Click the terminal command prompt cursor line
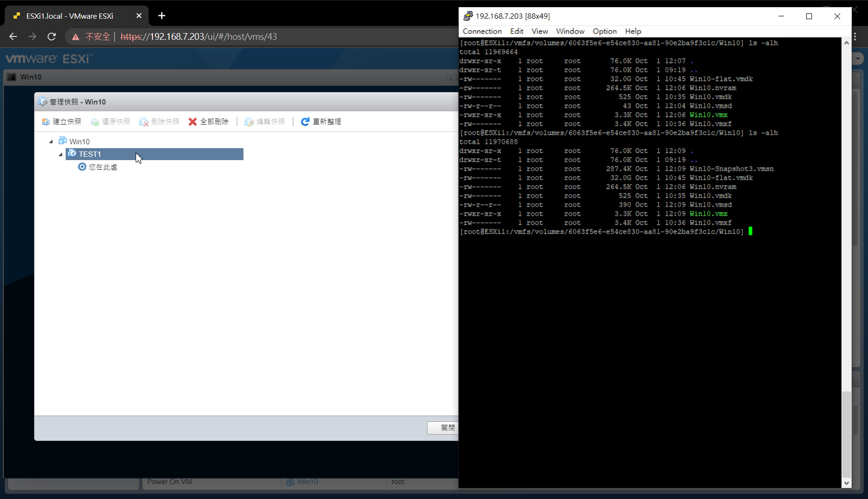The height and width of the screenshot is (499, 868). (606, 232)
